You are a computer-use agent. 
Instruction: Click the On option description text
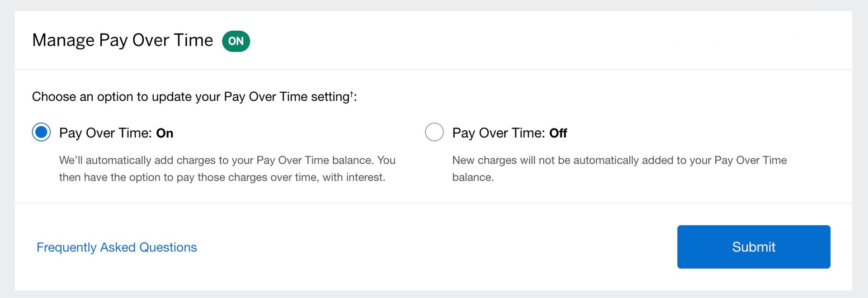click(227, 168)
